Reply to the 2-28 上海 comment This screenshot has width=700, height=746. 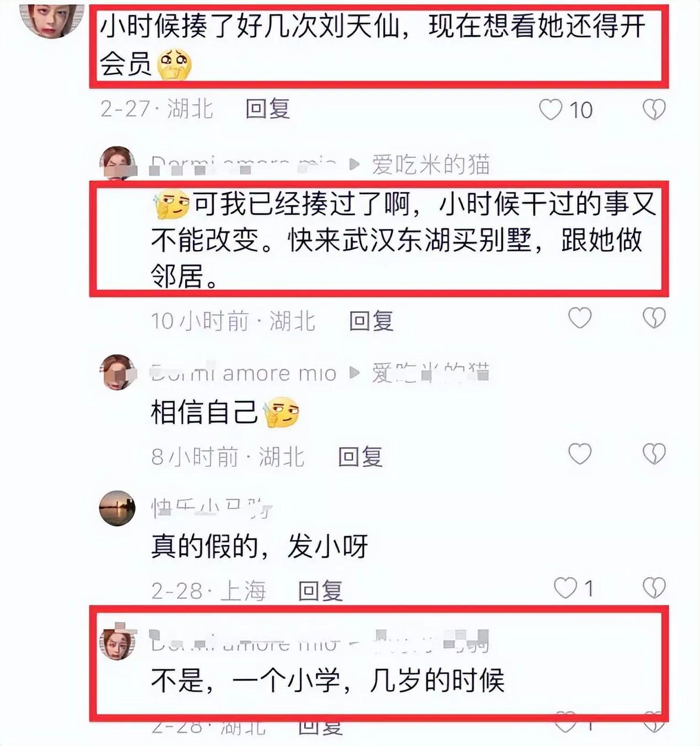click(x=320, y=591)
